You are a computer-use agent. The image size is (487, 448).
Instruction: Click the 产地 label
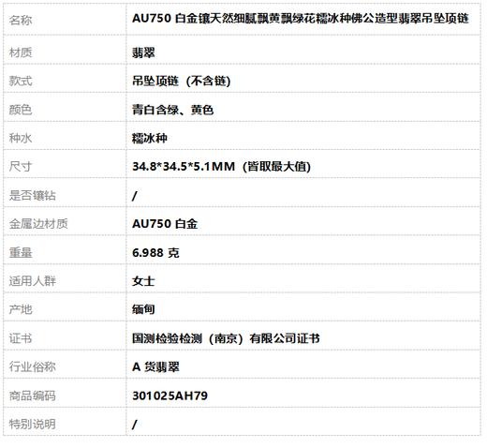(x=21, y=309)
